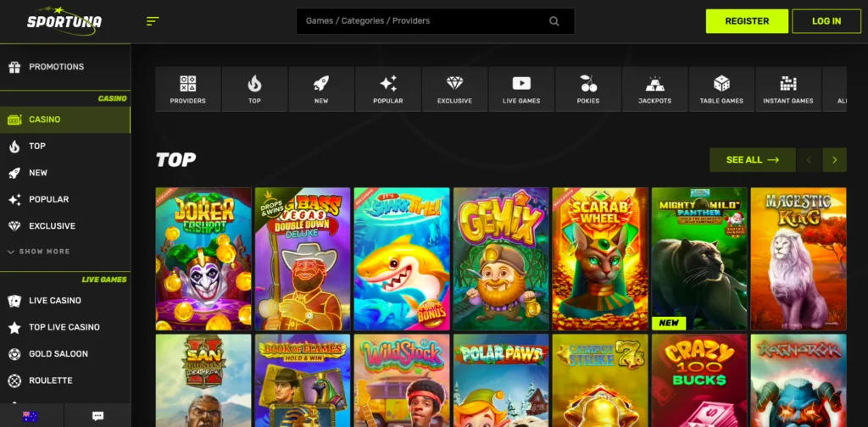Open Live Casino in the sidebar
The image size is (868, 427).
tap(65, 300)
